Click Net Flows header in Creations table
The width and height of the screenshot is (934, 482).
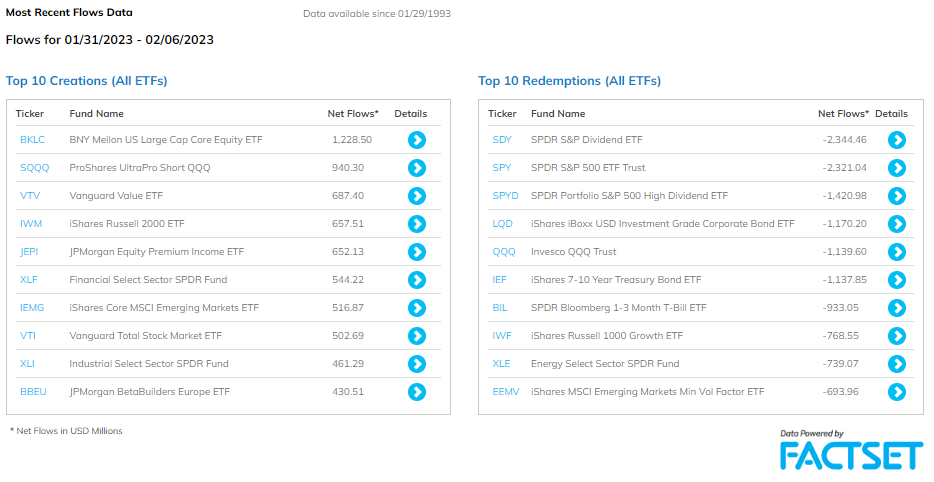coord(353,114)
